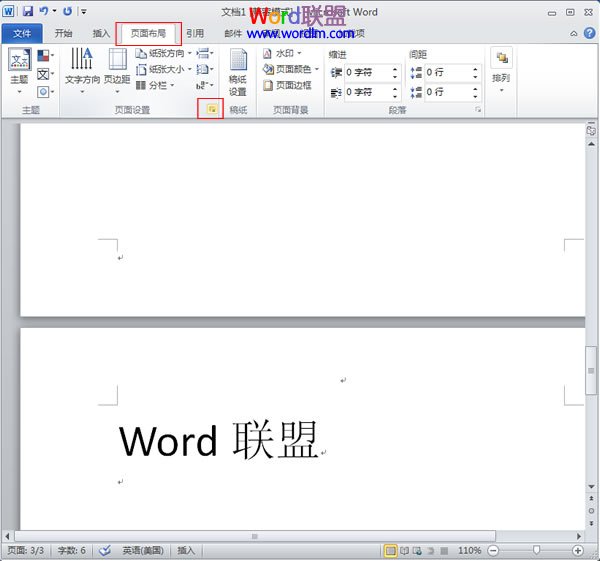Click 英语(美国) language indicator
The width and height of the screenshot is (600, 561).
(143, 551)
